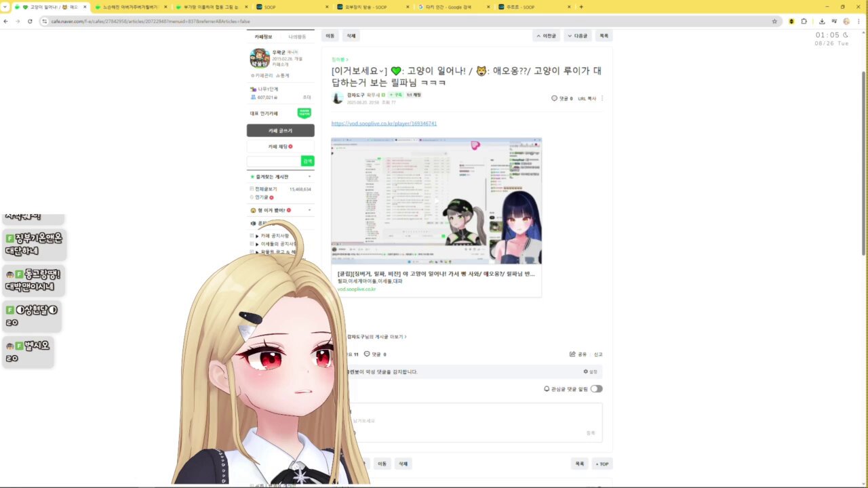Click the 공유 share icon below the article
868x488 pixels.
(x=578, y=354)
